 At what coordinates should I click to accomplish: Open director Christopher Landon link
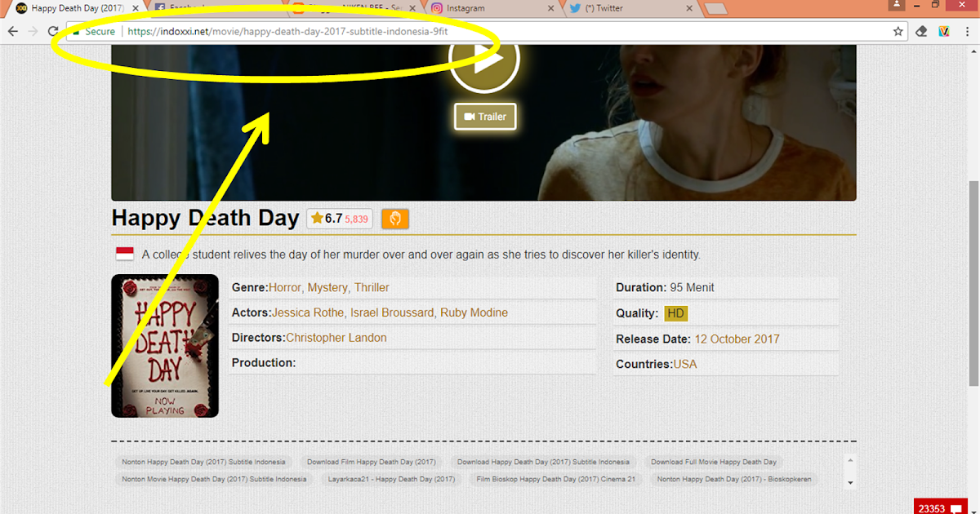tap(336, 338)
